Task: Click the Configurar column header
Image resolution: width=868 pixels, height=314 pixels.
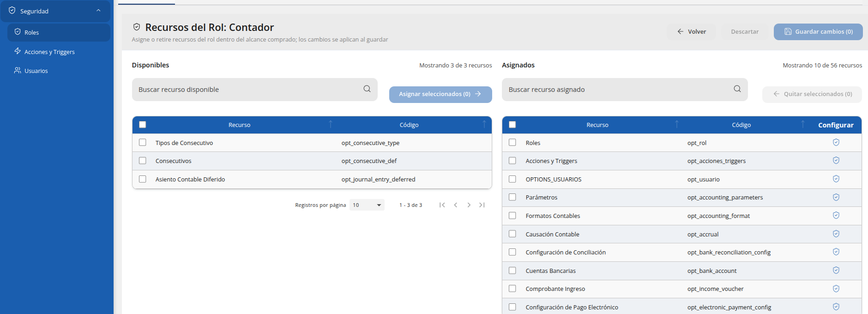Action: click(836, 125)
